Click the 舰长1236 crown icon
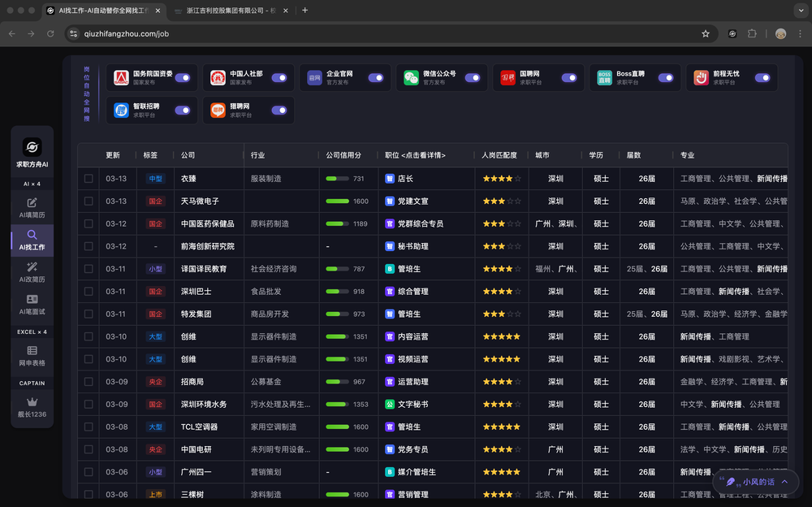Image resolution: width=812 pixels, height=507 pixels. [32, 402]
